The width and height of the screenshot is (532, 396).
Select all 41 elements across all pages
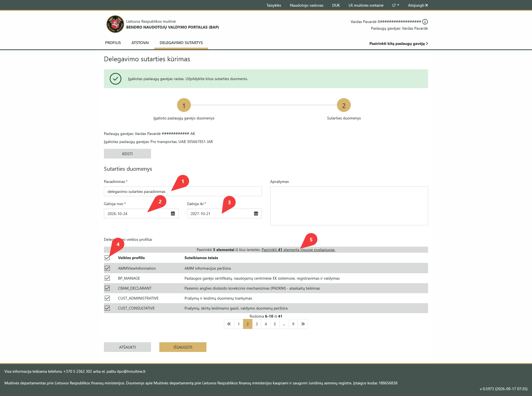pyautogui.click(x=298, y=250)
